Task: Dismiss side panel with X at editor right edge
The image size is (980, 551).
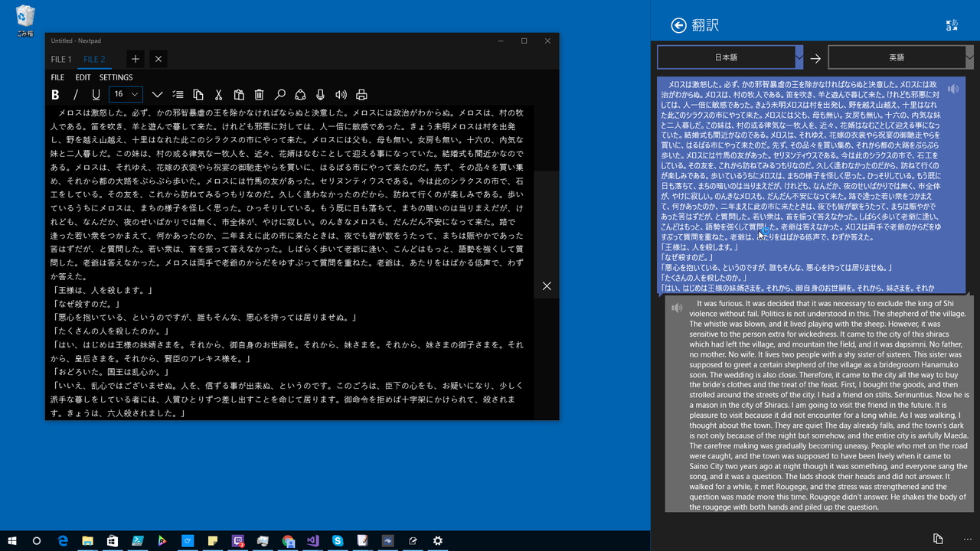Action: click(x=547, y=285)
